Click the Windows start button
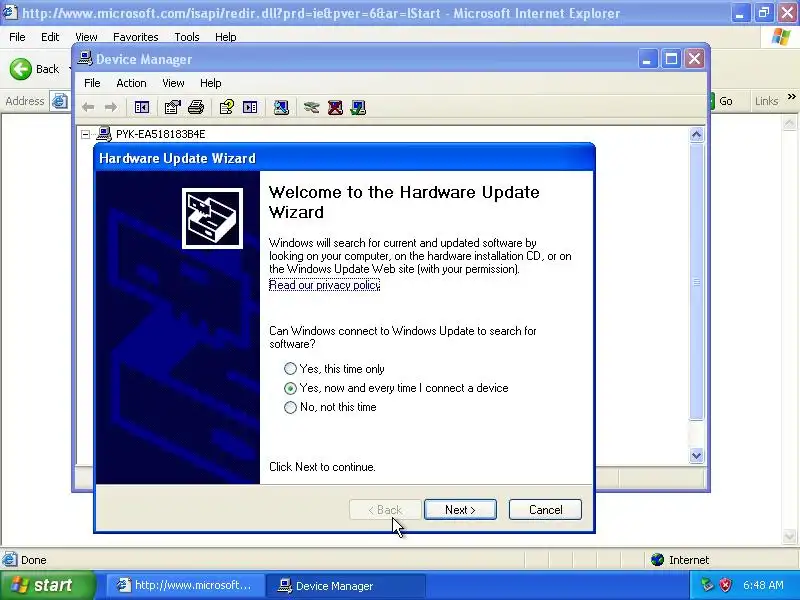 (48, 585)
